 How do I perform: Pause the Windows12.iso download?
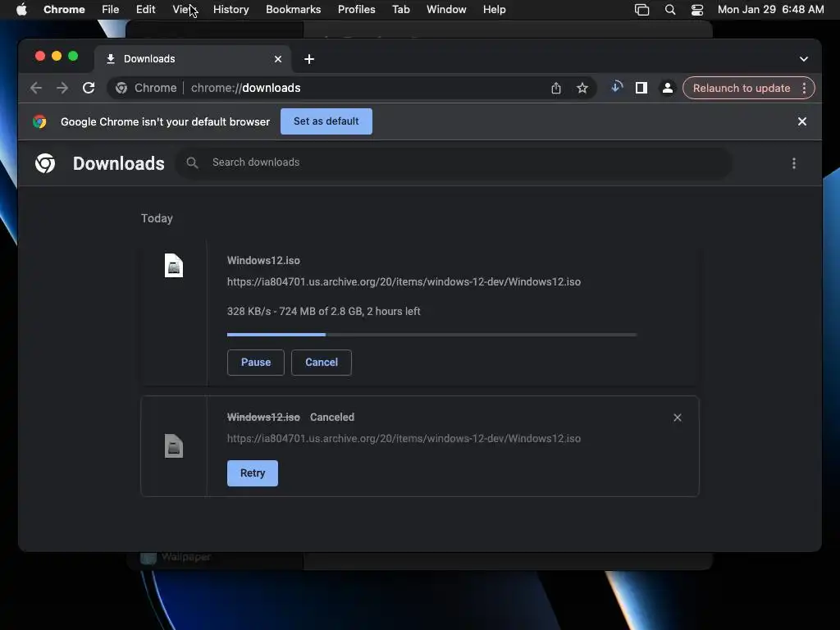256,362
